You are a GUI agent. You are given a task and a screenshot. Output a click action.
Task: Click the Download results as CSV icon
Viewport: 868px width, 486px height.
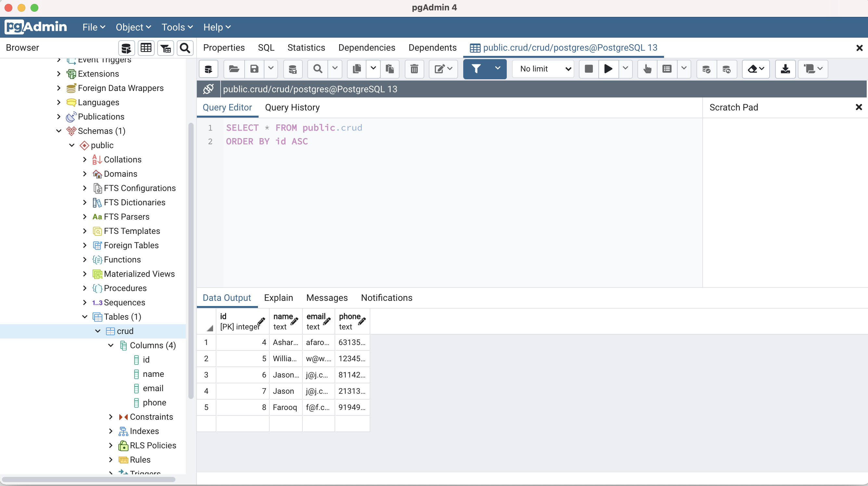[785, 69]
